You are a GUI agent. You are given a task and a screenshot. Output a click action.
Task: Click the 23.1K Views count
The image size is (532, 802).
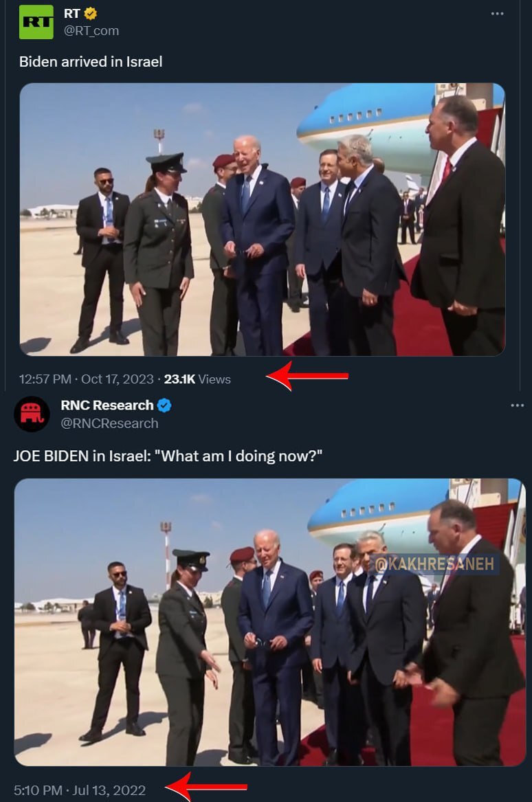pos(197,379)
